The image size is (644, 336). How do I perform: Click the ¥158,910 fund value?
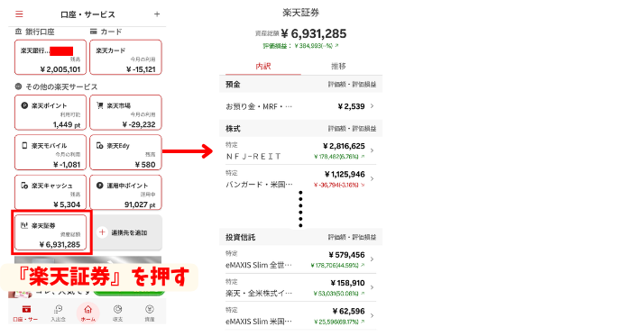point(347,283)
